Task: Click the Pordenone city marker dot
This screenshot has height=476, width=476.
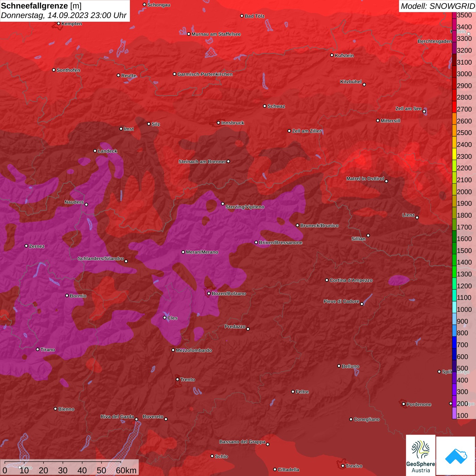Action: [404, 404]
